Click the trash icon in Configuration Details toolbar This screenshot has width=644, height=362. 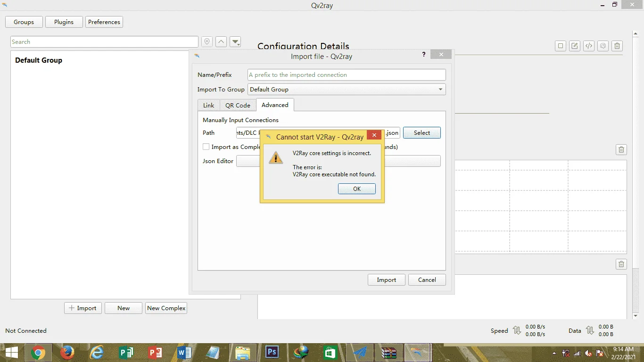pos(617,46)
